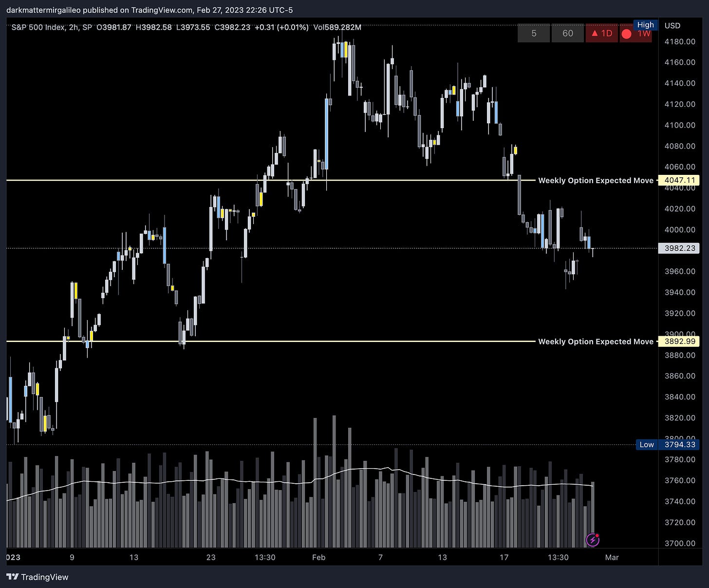Click the 4020.00 price axis label
Viewport: 709px width, 588px height.
click(x=680, y=209)
